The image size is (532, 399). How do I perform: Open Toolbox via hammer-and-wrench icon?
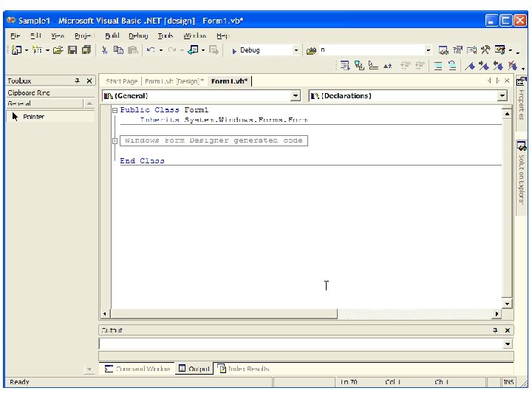point(485,50)
